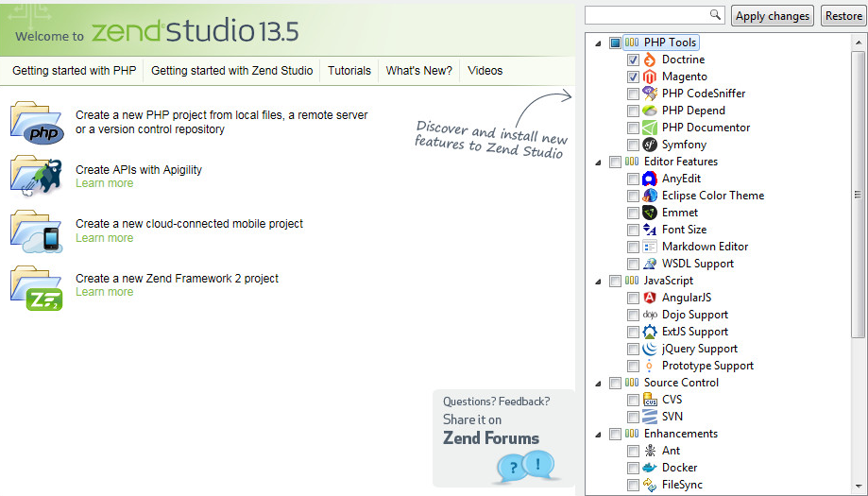Toggle the PHP Tools category checkbox

click(615, 43)
